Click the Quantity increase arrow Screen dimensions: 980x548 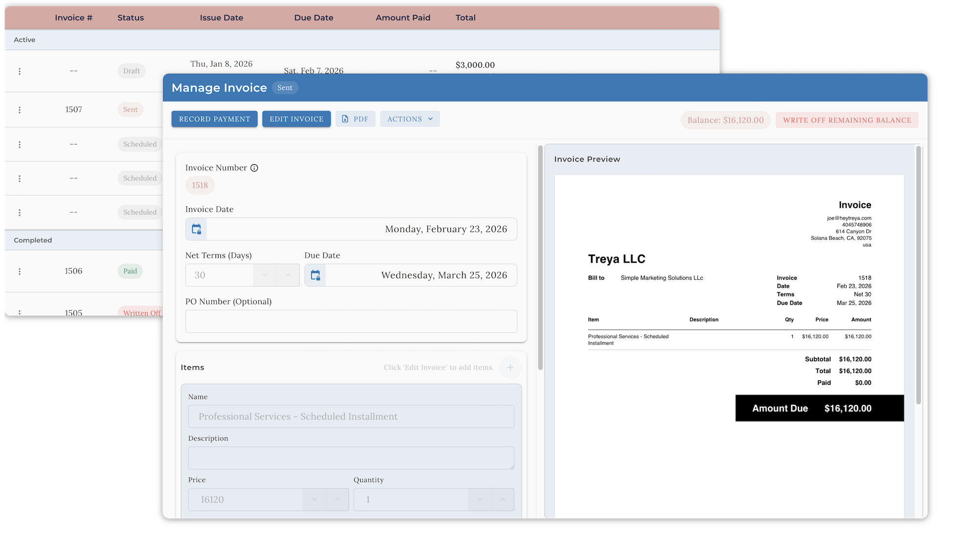pyautogui.click(x=503, y=499)
